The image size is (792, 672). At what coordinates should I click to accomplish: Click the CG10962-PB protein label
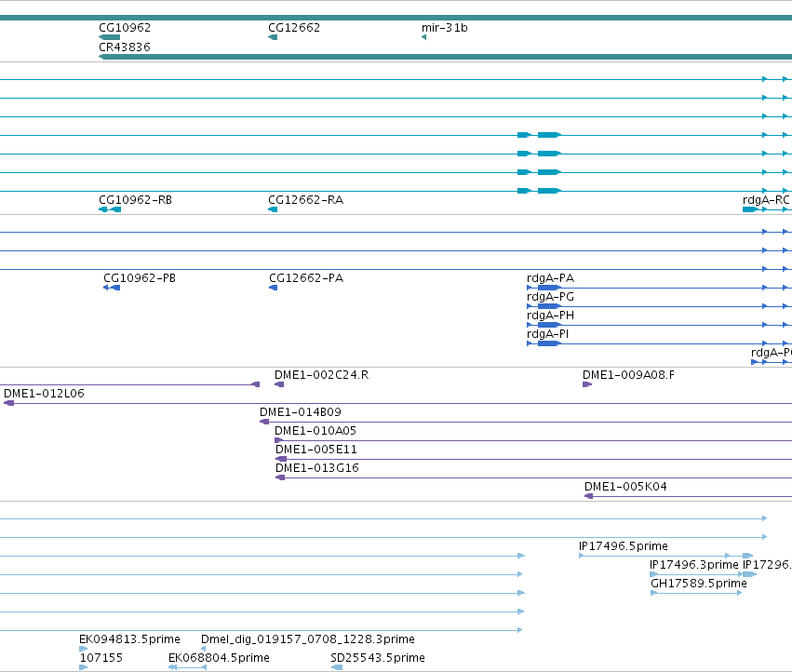click(x=140, y=278)
